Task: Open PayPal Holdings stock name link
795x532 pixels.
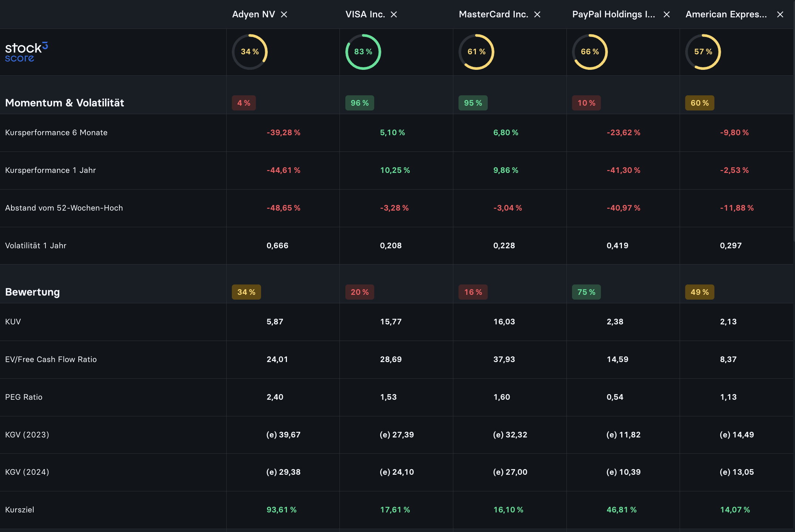Action: 613,14
